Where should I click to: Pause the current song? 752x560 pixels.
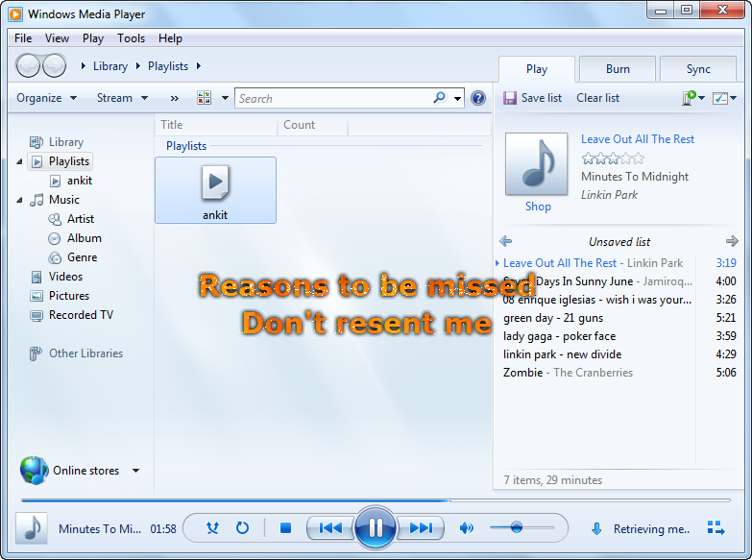coord(376,528)
